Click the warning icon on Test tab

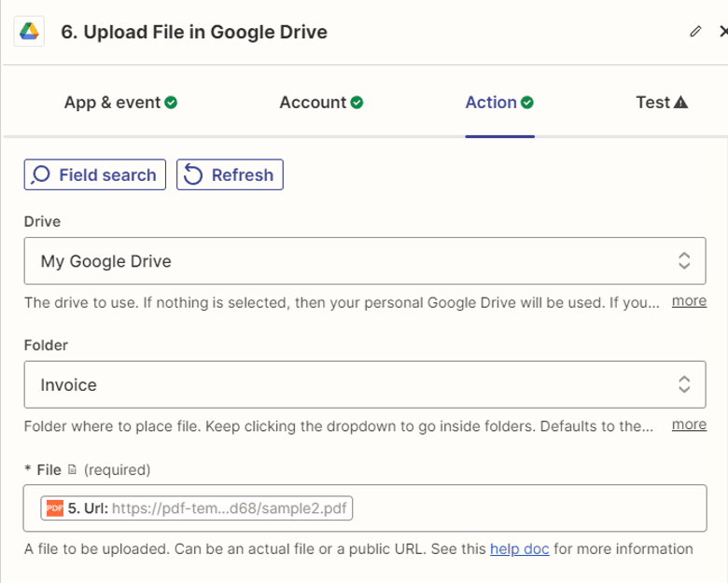tap(680, 102)
